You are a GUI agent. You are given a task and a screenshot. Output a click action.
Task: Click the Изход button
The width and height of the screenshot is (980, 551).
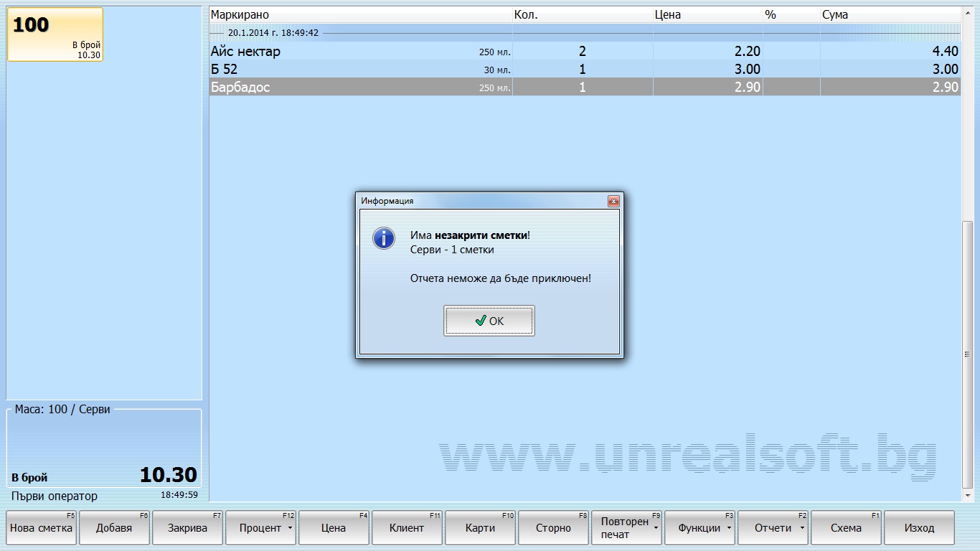tap(919, 528)
